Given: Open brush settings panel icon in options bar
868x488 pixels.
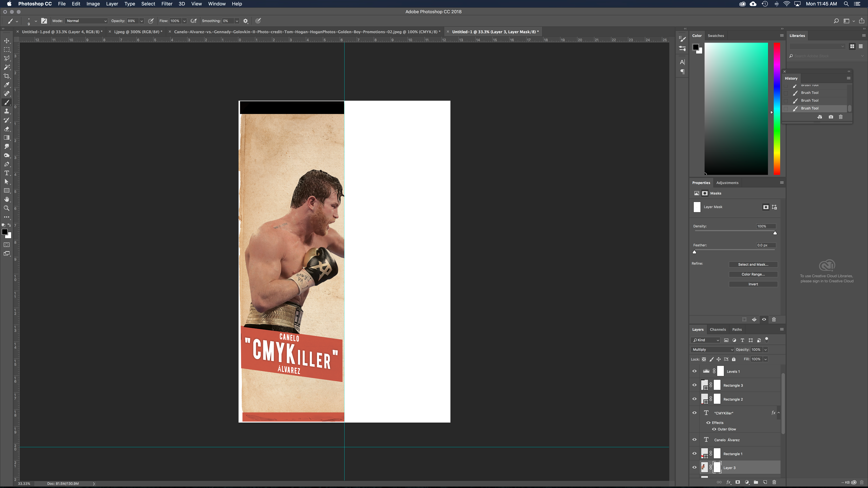Looking at the screenshot, I should [x=44, y=21].
